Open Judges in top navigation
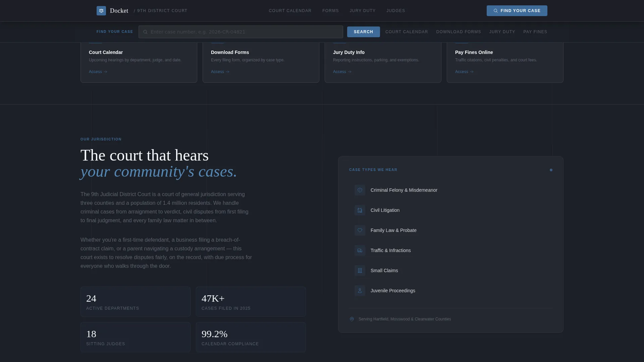 coord(396,11)
